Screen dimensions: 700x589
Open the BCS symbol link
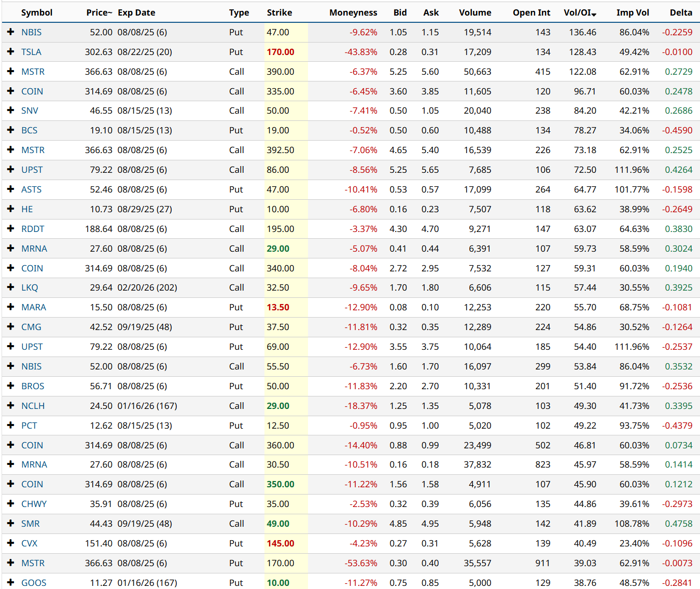[x=30, y=130]
